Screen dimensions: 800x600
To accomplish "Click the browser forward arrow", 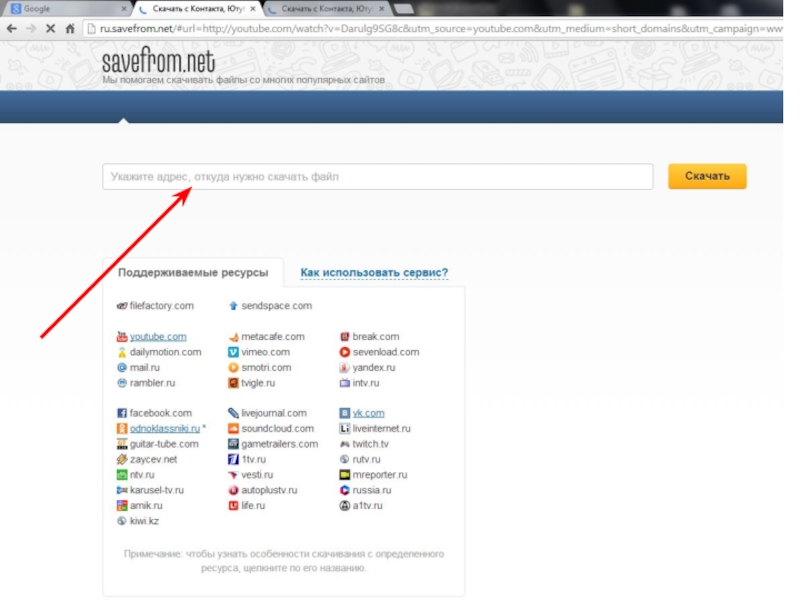I will (31, 29).
